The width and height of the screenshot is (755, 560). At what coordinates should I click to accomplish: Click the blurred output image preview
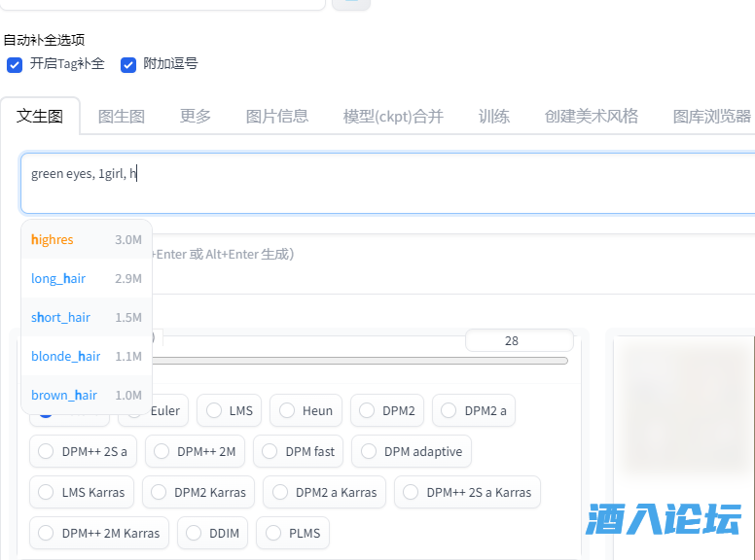click(x=686, y=408)
